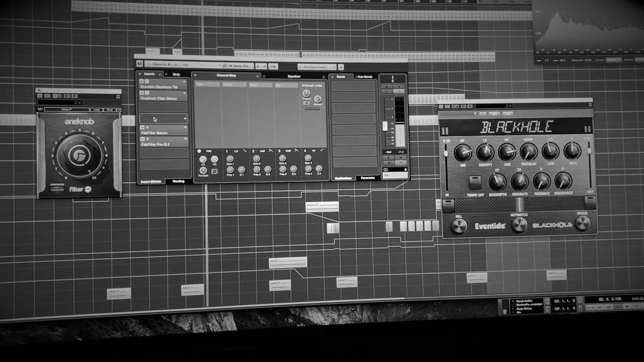
Task: Click the Gain 1 knob of EQ band 1
Action: [x=230, y=159]
